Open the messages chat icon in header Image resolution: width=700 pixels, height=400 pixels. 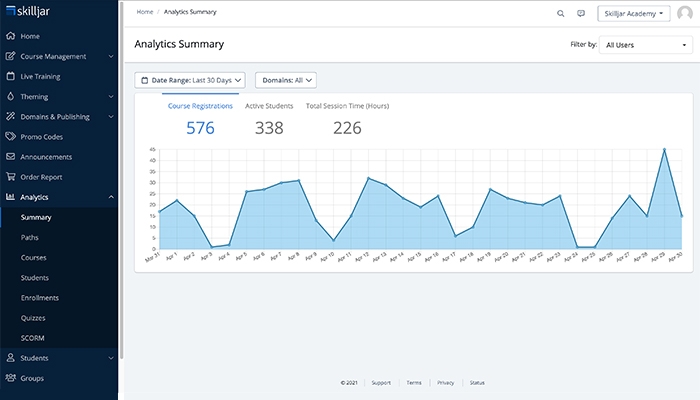[x=581, y=14]
